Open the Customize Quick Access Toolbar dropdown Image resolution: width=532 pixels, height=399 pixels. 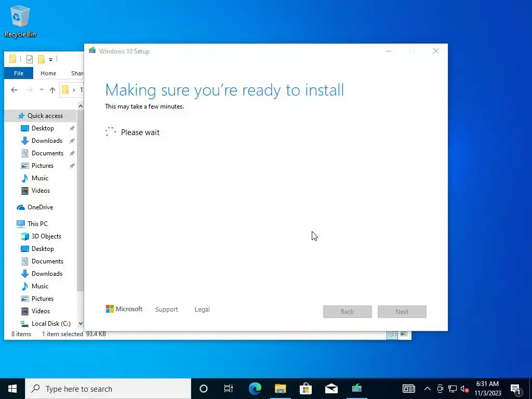pos(50,60)
